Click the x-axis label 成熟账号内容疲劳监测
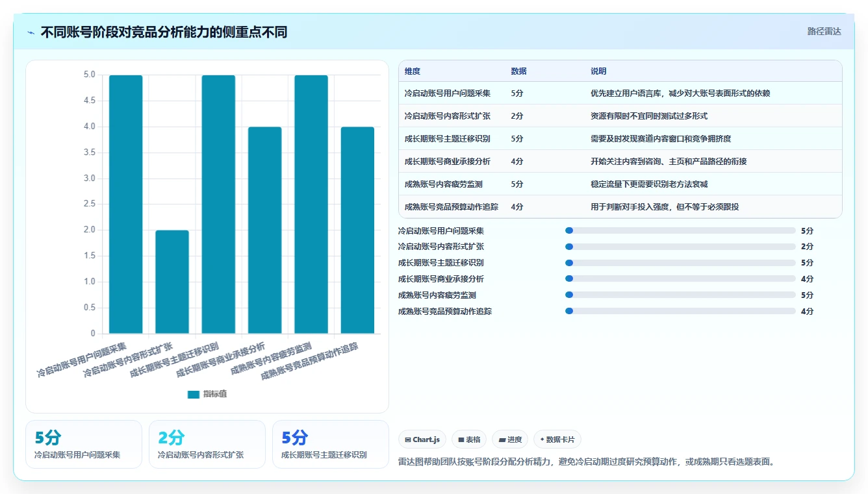The width and height of the screenshot is (868, 494). pyautogui.click(x=271, y=359)
